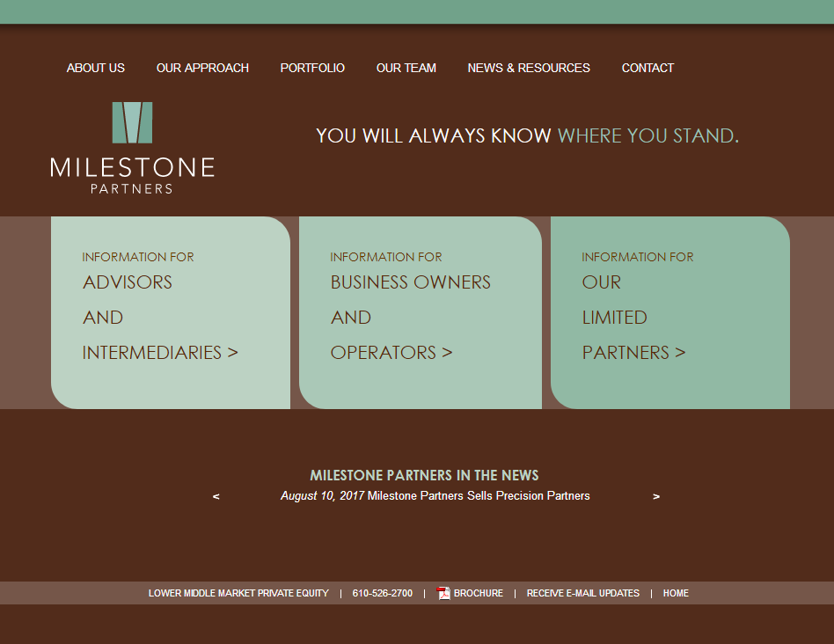Viewport: 834px width, 644px height.
Task: Show previous news item arrow
Action: (x=216, y=497)
